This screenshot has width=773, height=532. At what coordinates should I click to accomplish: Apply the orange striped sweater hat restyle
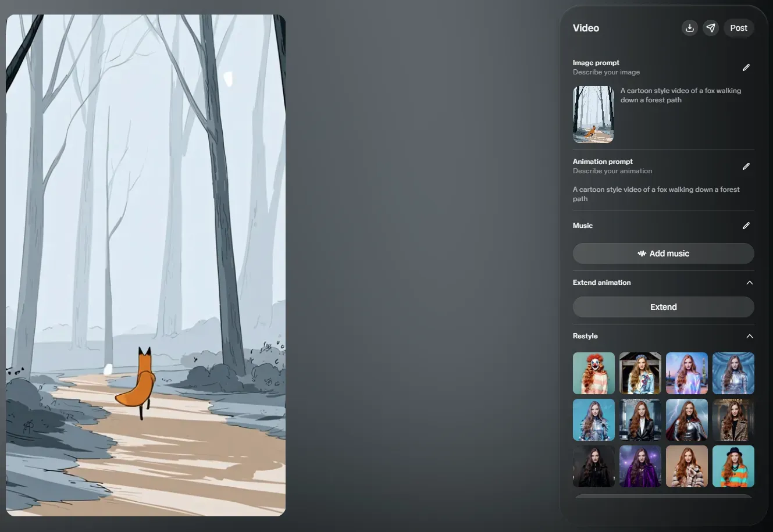click(x=733, y=466)
